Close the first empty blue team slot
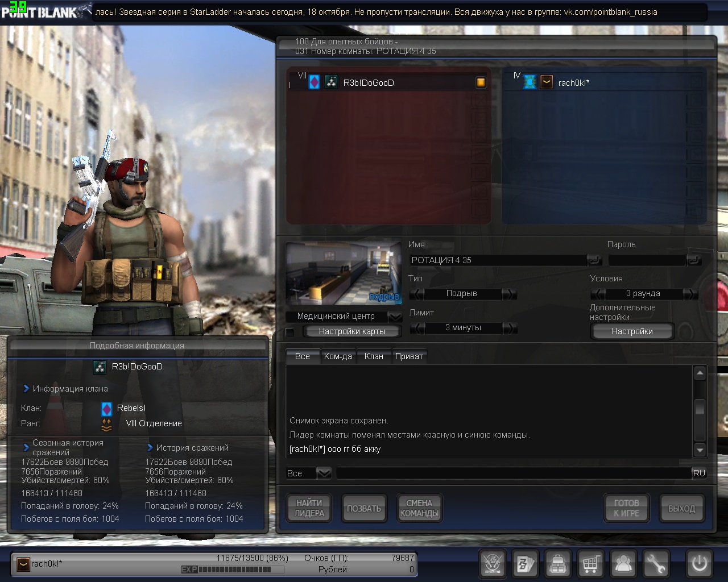 694,99
